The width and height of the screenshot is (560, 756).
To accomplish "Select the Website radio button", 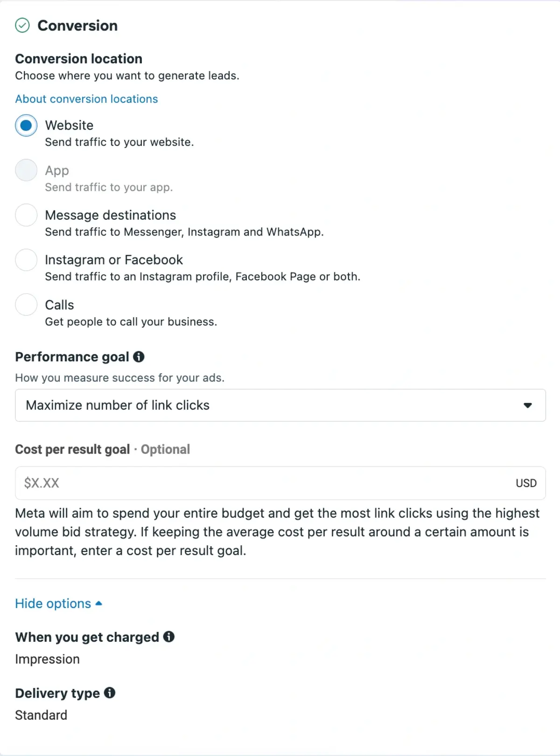I will [26, 125].
